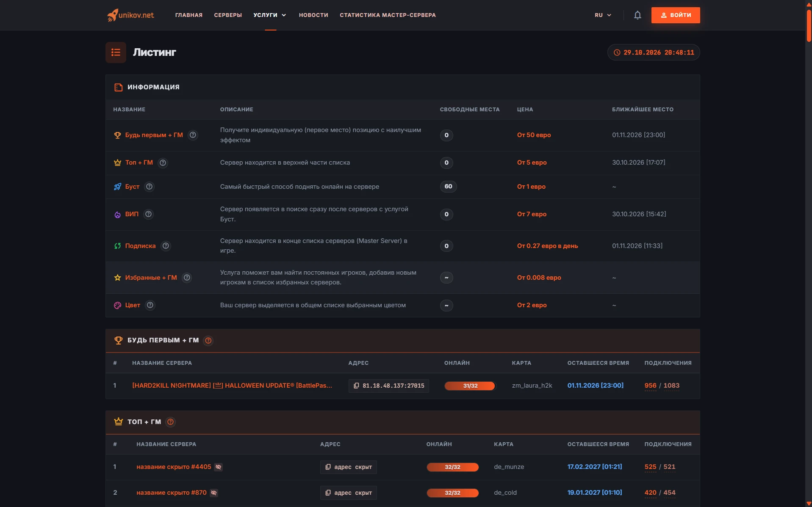Expand the Услуги dropdown menu
Viewport: 812px width, 507px height.
coord(270,15)
